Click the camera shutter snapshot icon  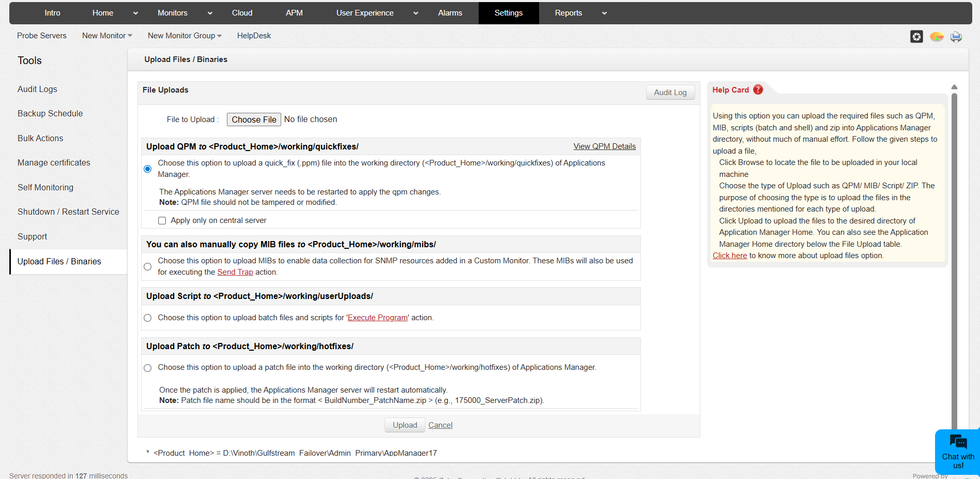click(x=916, y=37)
